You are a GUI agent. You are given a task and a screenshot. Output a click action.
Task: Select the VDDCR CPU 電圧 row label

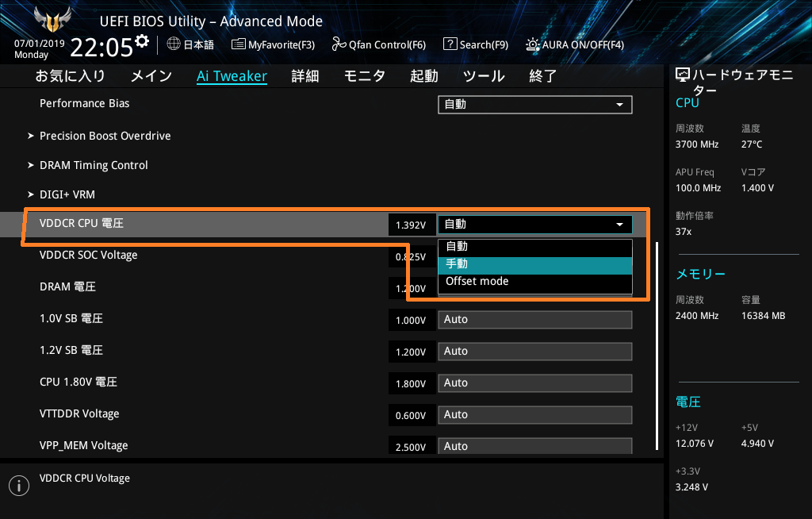pyautogui.click(x=82, y=224)
